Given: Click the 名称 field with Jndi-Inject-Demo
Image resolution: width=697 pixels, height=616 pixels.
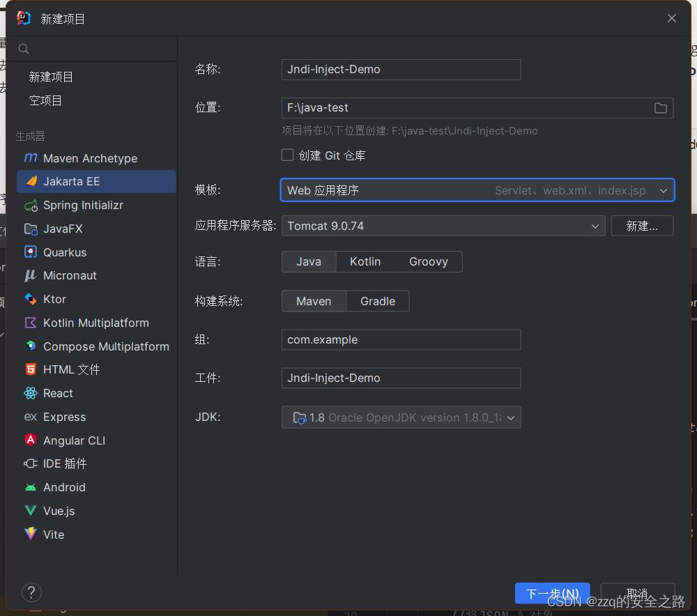Looking at the screenshot, I should tap(401, 70).
